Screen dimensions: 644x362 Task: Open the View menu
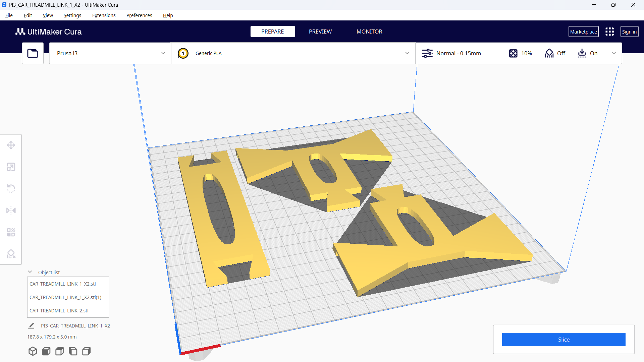(x=48, y=15)
